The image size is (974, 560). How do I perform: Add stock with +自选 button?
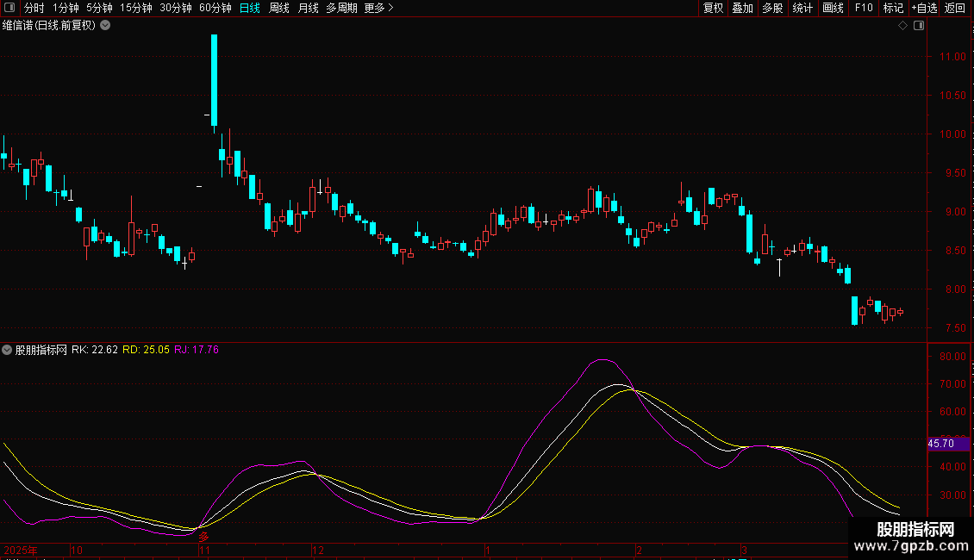tap(924, 8)
